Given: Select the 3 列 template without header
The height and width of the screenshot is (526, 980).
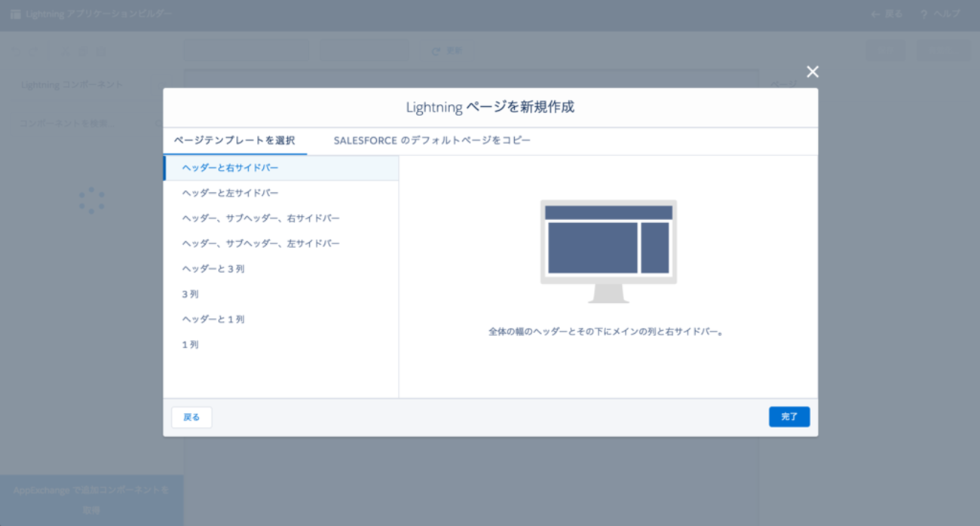Looking at the screenshot, I should coord(281,295).
